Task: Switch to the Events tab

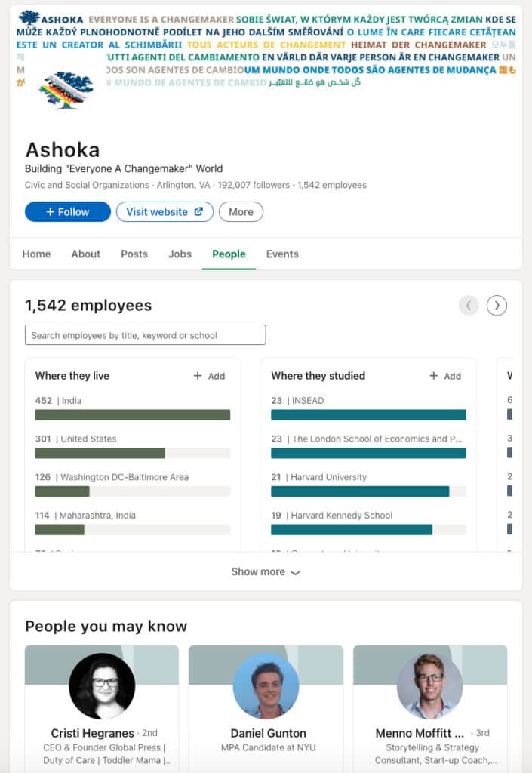Action: 282,254
